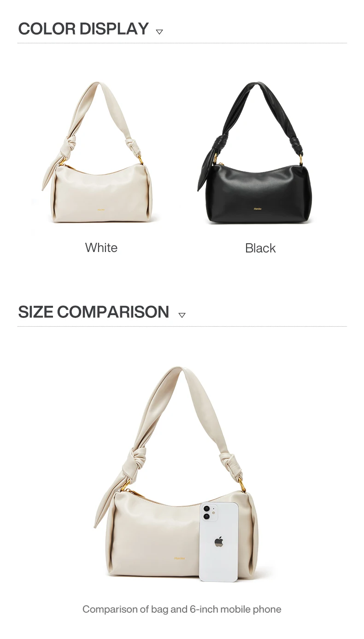Select the white bag image
The height and width of the screenshot is (639, 364).
pyautogui.click(x=99, y=152)
